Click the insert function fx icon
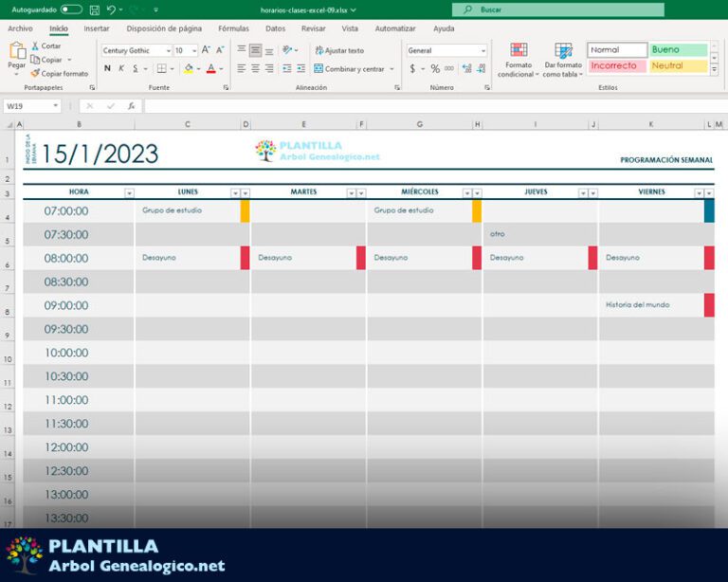 pos(132,106)
